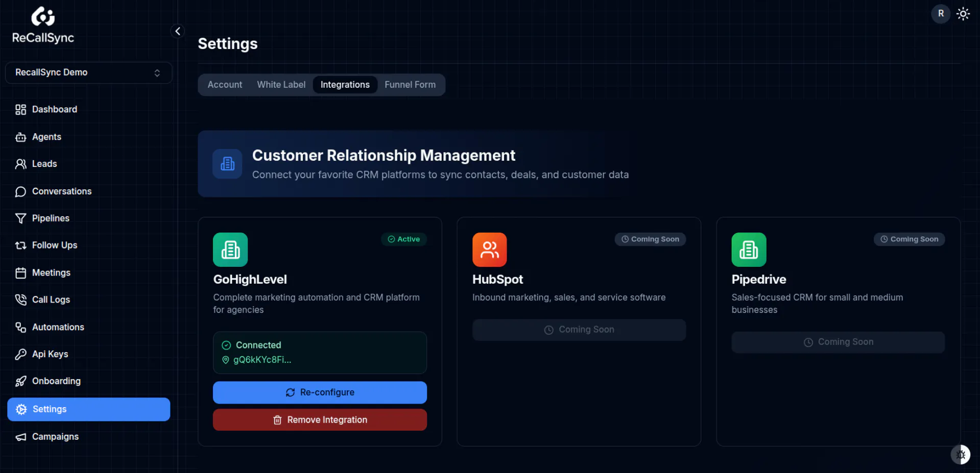
Task: Switch to the Account tab
Action: point(225,85)
